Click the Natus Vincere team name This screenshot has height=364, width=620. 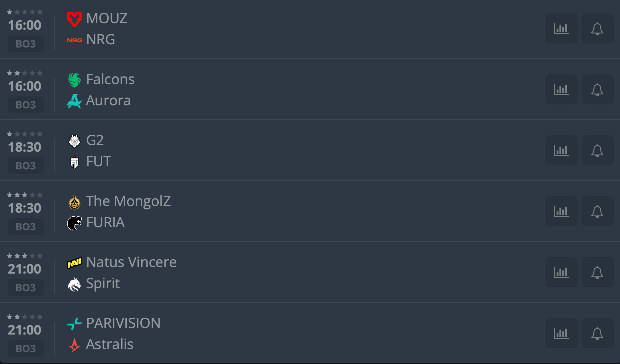131,262
